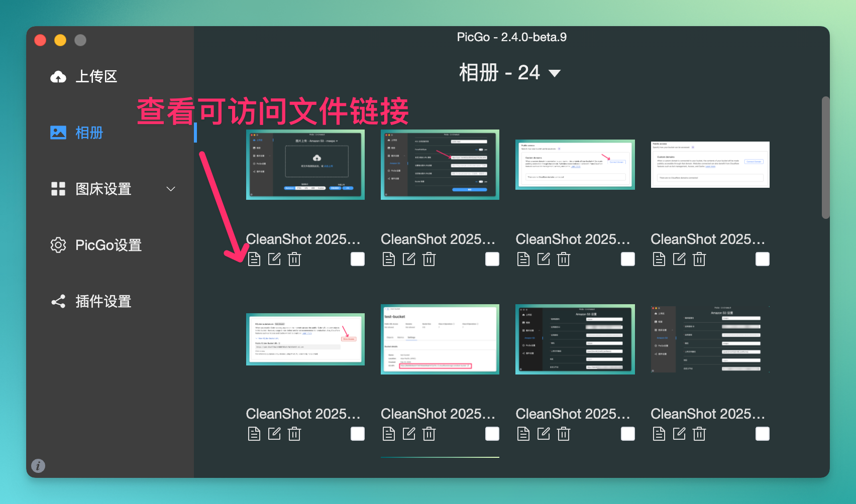Click the cloud upload icon in the sidebar

(x=58, y=77)
